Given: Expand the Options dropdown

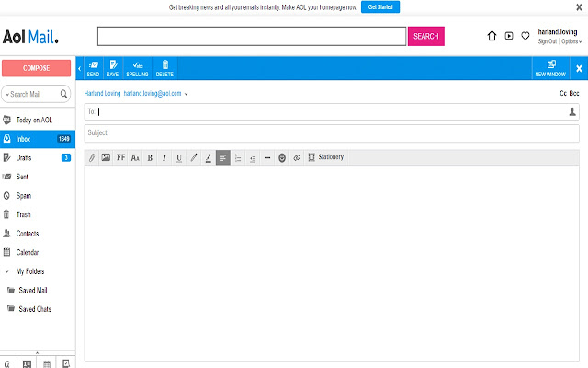Looking at the screenshot, I should 571,41.
